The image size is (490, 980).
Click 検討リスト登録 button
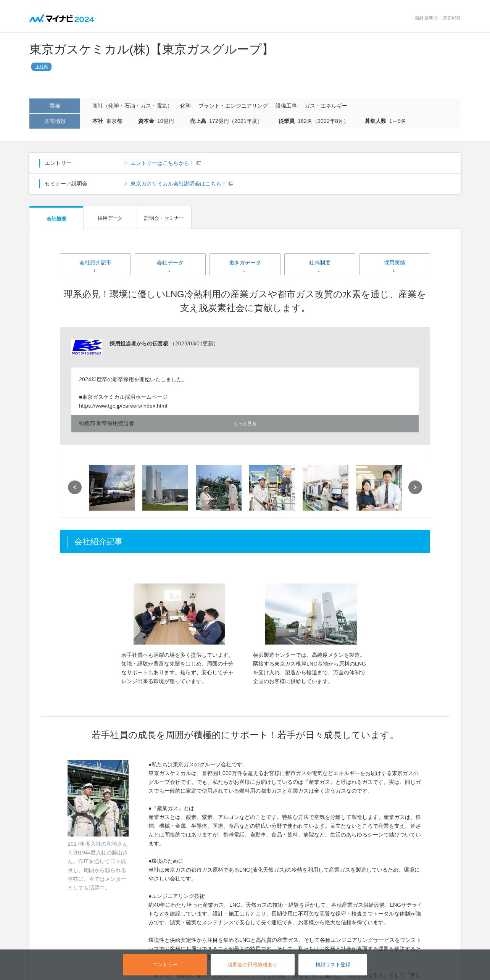[x=333, y=965]
